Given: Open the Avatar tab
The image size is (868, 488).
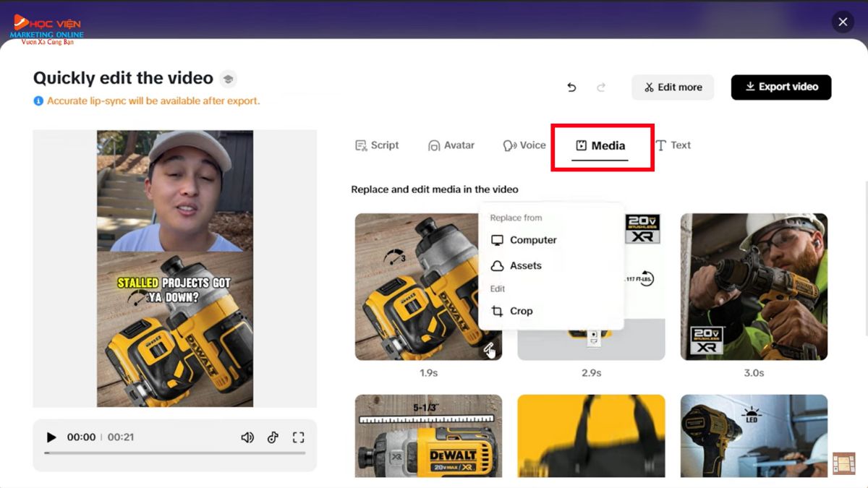Looking at the screenshot, I should point(451,145).
